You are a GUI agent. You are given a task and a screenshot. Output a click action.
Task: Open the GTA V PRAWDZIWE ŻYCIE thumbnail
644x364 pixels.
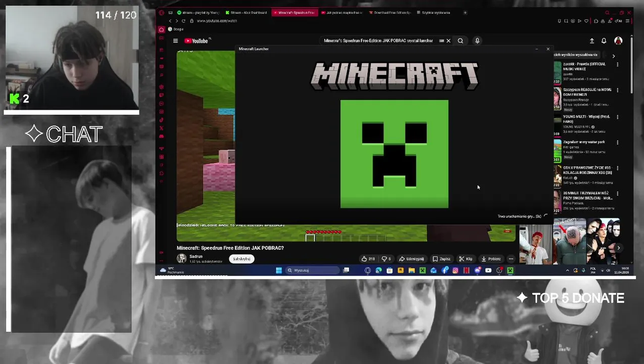pyautogui.click(x=557, y=176)
